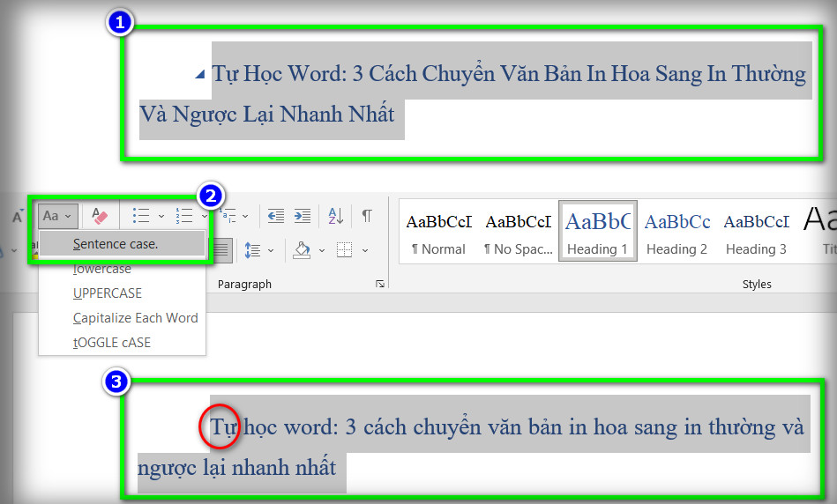Apply a bulleted list with Bullets icon
837x504 pixels.
click(x=141, y=216)
